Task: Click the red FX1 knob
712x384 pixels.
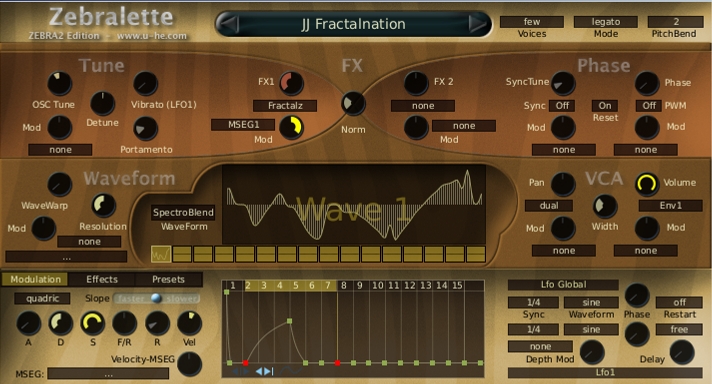Action: pyautogui.click(x=291, y=84)
